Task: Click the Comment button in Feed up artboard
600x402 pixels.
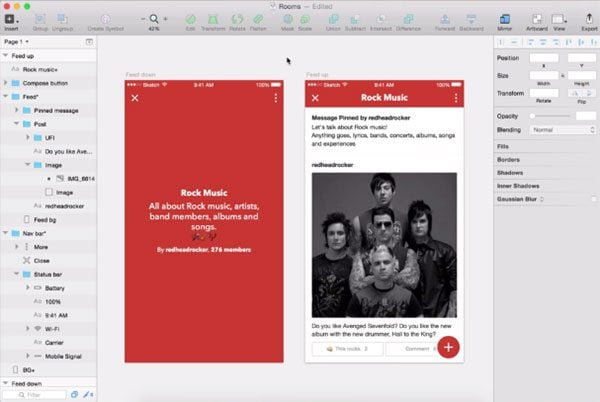Action: click(415, 348)
